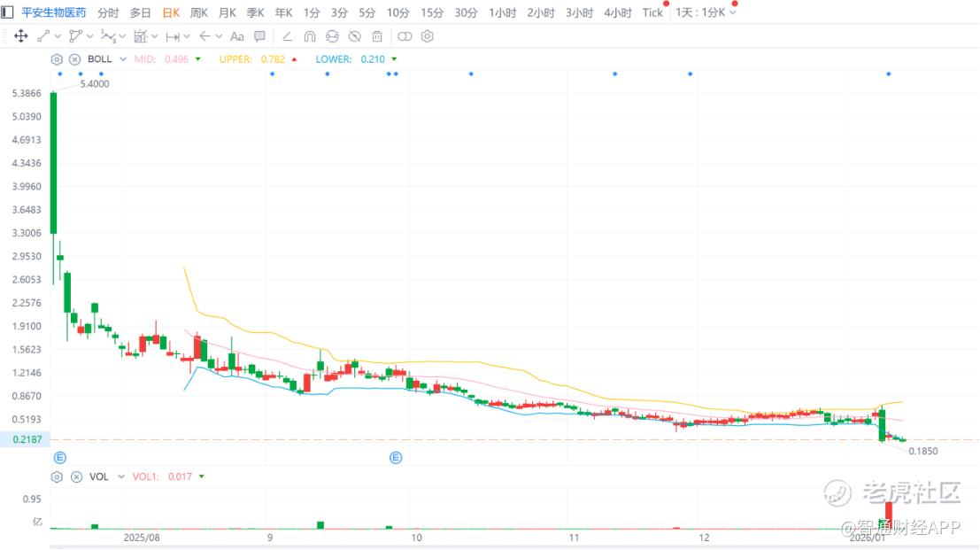Toggle the green arrow beside VOL1 value
Image resolution: width=980 pixels, height=550 pixels.
(202, 476)
